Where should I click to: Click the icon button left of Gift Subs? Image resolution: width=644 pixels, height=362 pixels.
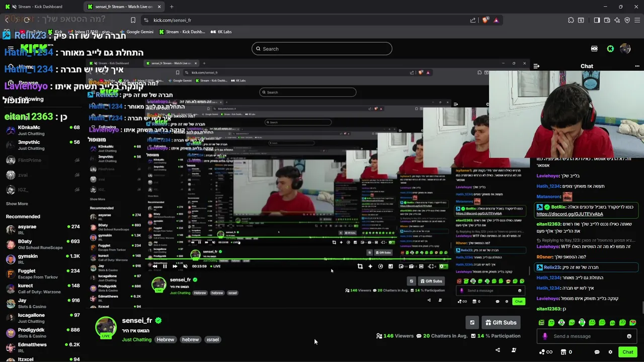472,322
